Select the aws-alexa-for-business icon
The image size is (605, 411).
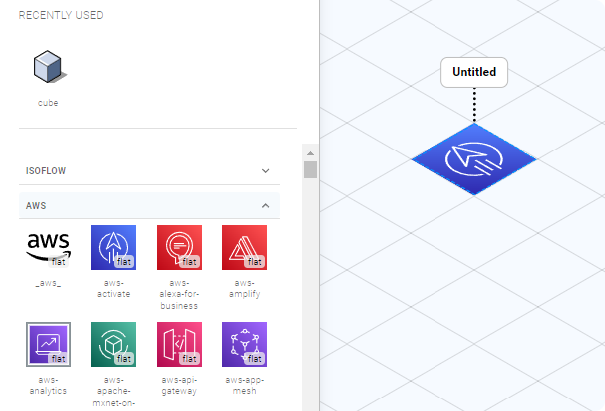[x=179, y=247]
